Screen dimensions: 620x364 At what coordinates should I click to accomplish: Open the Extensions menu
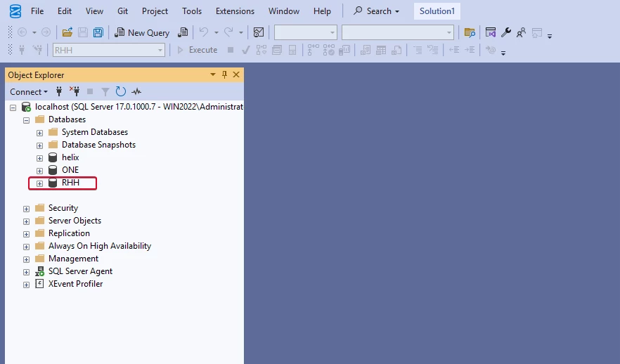[235, 11]
